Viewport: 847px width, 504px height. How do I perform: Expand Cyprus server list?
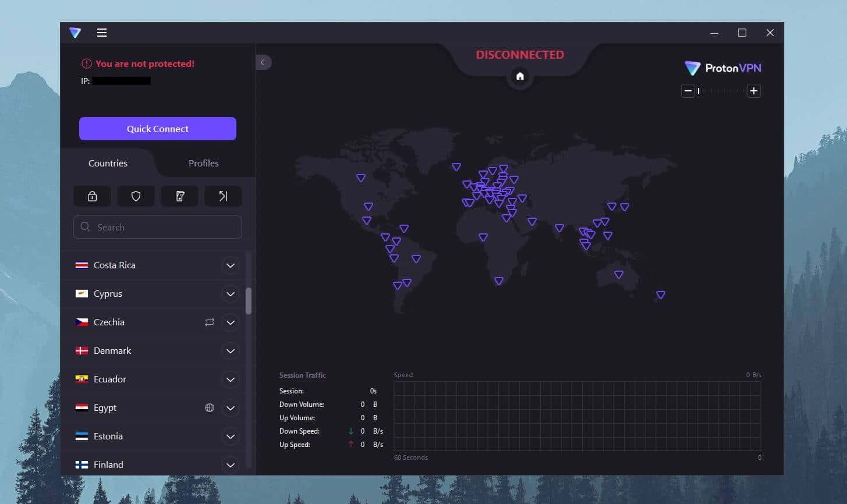(231, 294)
